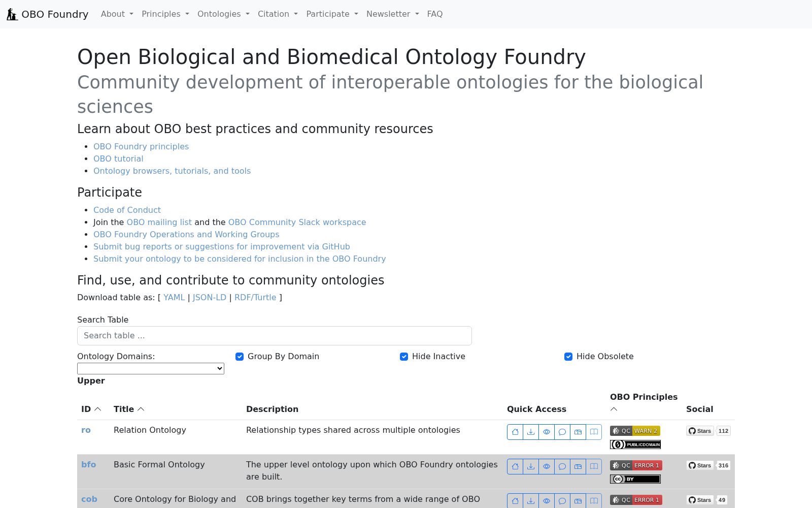Download the table as YAML

click(x=174, y=297)
